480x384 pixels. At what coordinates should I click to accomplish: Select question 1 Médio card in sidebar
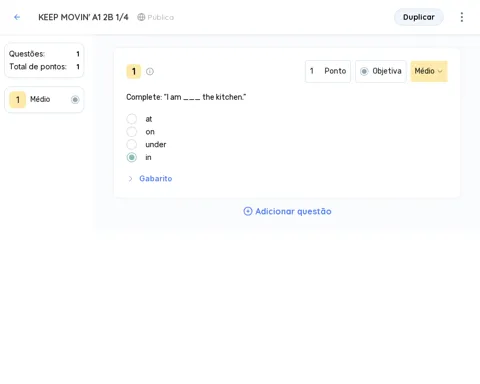tap(44, 100)
